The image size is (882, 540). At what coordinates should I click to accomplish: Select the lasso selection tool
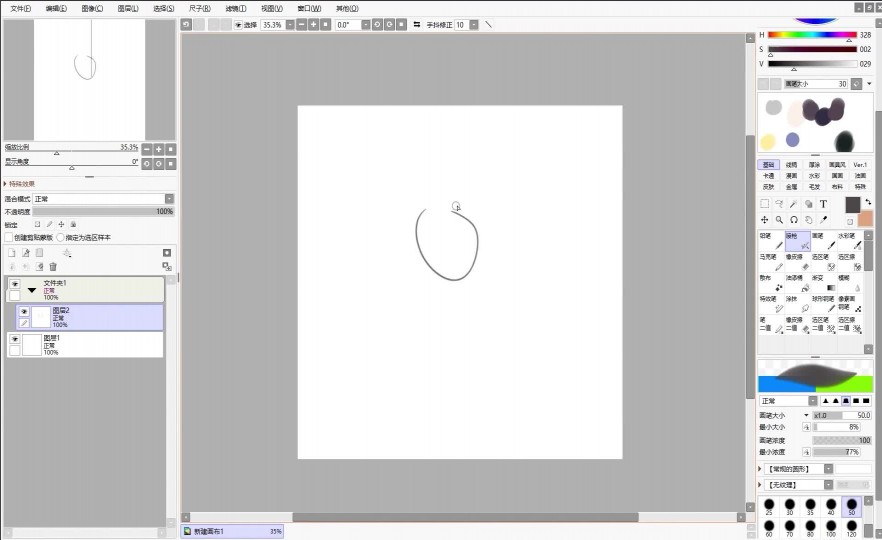(779, 204)
